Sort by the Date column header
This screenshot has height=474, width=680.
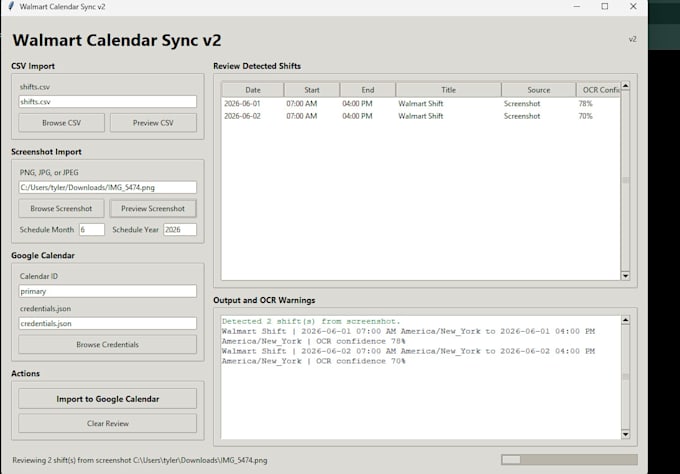(253, 90)
